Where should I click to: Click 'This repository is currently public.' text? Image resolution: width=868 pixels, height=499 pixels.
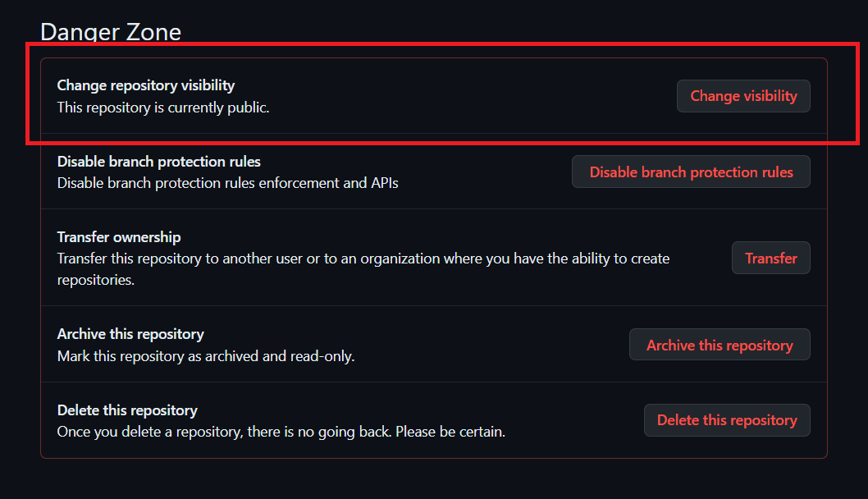point(162,108)
